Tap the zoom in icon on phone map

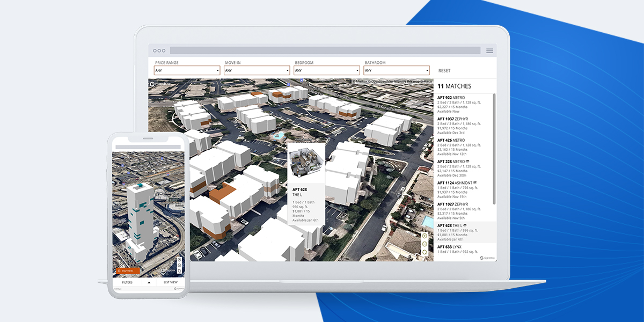tap(179, 260)
